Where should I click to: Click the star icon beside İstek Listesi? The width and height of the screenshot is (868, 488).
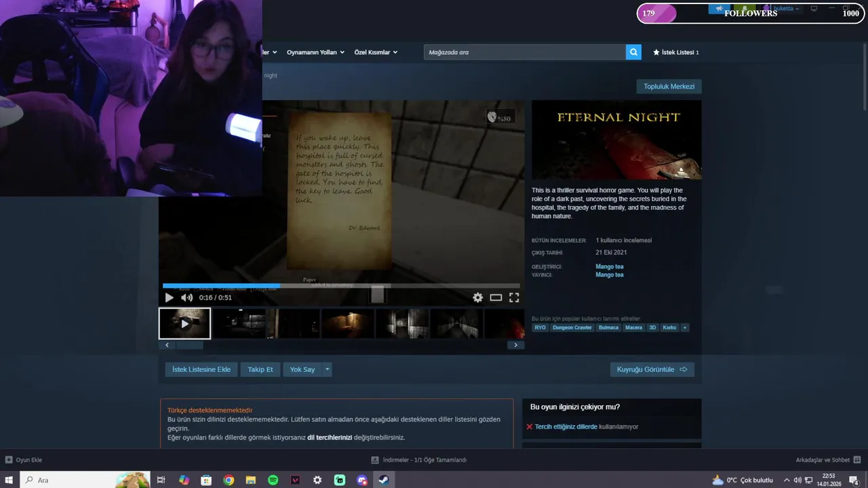click(656, 52)
